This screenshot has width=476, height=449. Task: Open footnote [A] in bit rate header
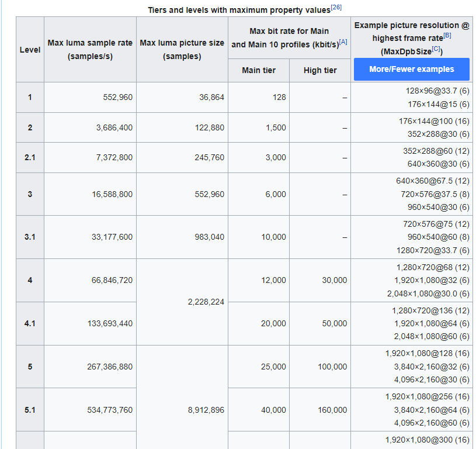343,42
